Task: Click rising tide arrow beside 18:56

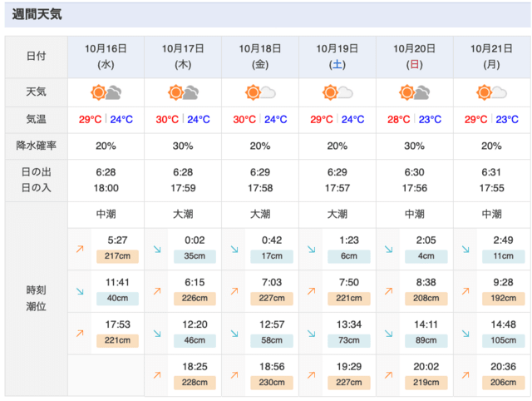Action: point(234,375)
